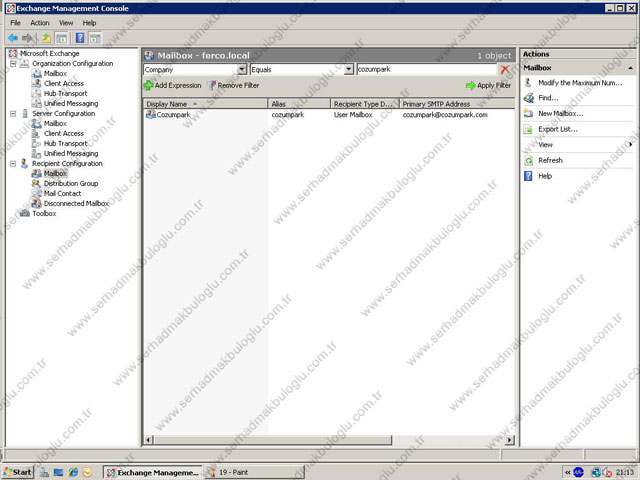This screenshot has height=480, width=640.
Task: Delete filter expression with red X
Action: click(505, 70)
